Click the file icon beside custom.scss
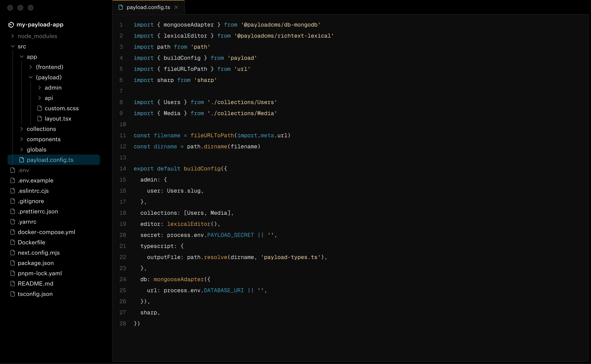Screen dimensions: 591x364 40,108
